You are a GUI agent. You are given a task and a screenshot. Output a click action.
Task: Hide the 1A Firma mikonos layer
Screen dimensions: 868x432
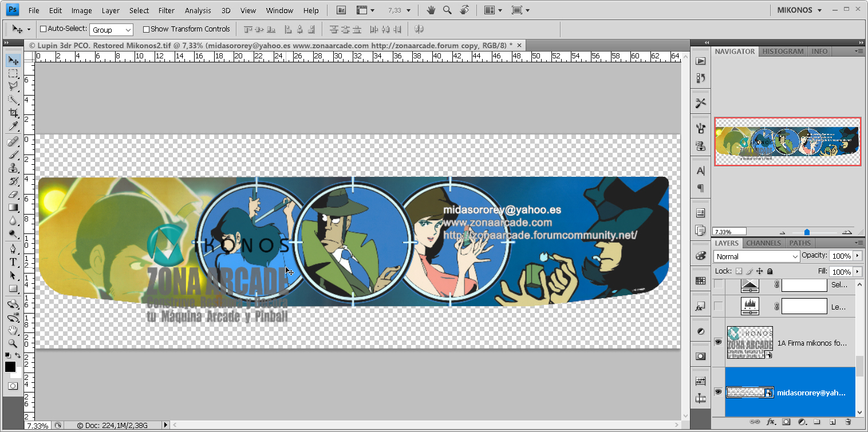[717, 342]
